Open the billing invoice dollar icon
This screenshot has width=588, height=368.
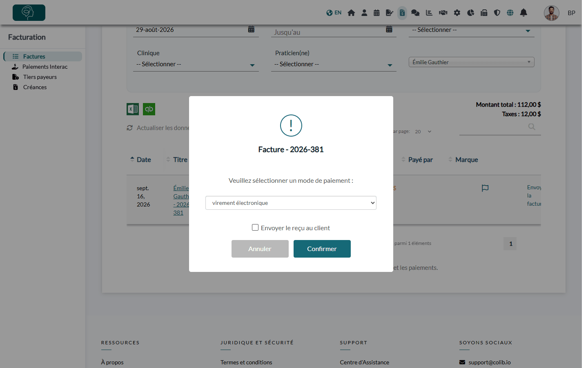click(x=402, y=13)
